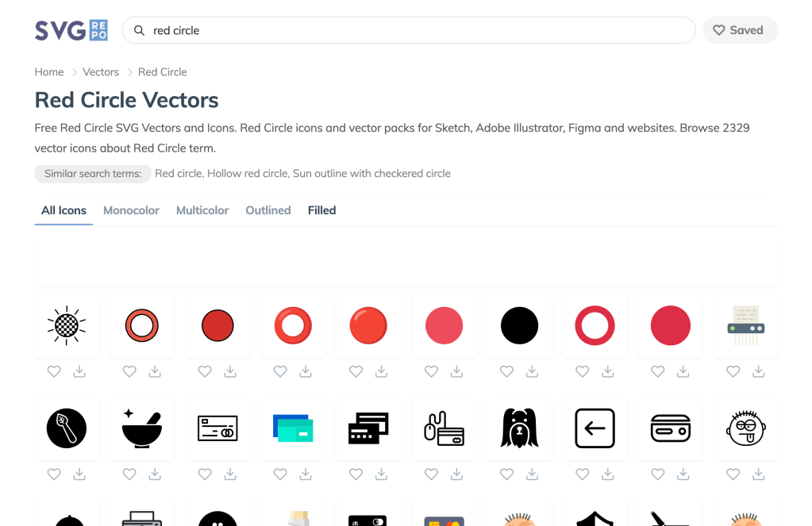The width and height of the screenshot is (812, 526).
Task: Open the left arrow square icon
Action: [x=595, y=428]
